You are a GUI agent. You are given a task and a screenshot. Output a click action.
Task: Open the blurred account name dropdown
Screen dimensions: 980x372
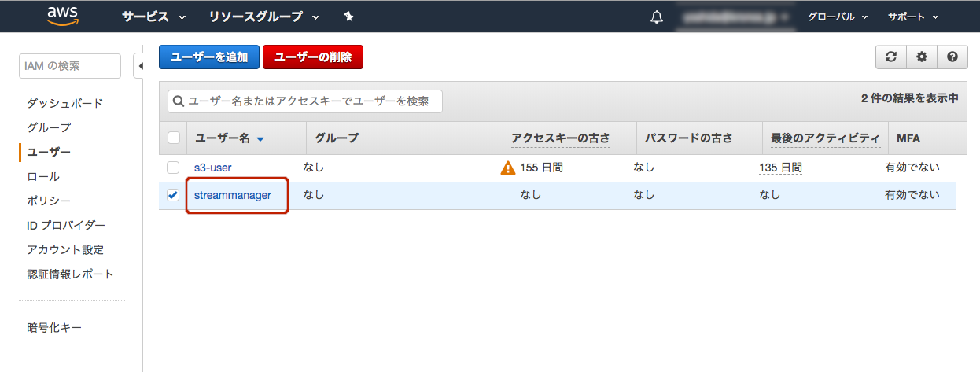[x=736, y=17]
